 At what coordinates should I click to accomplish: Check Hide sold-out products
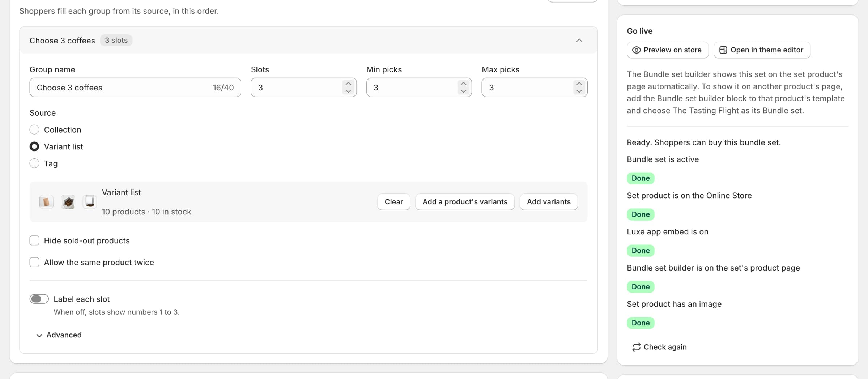[34, 240]
